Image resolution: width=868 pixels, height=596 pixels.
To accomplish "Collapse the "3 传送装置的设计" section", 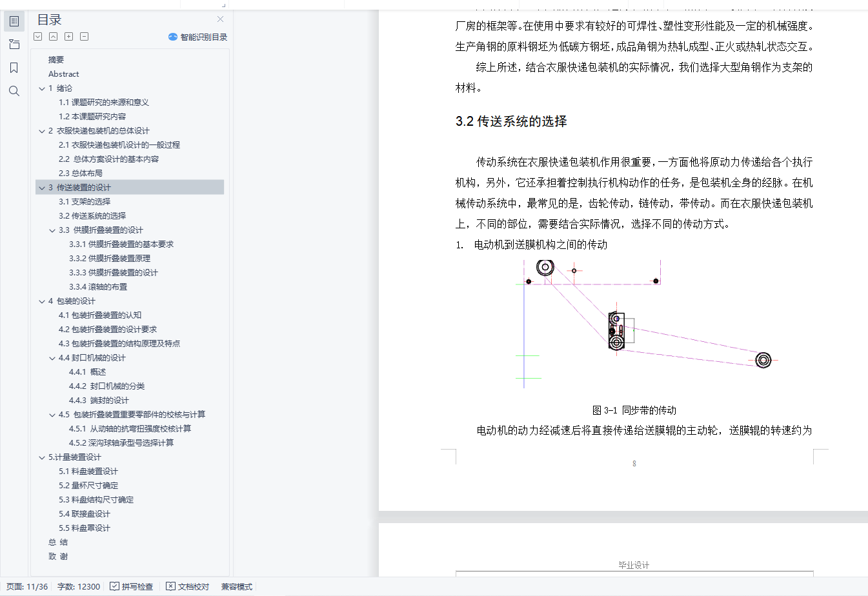I will [42, 188].
